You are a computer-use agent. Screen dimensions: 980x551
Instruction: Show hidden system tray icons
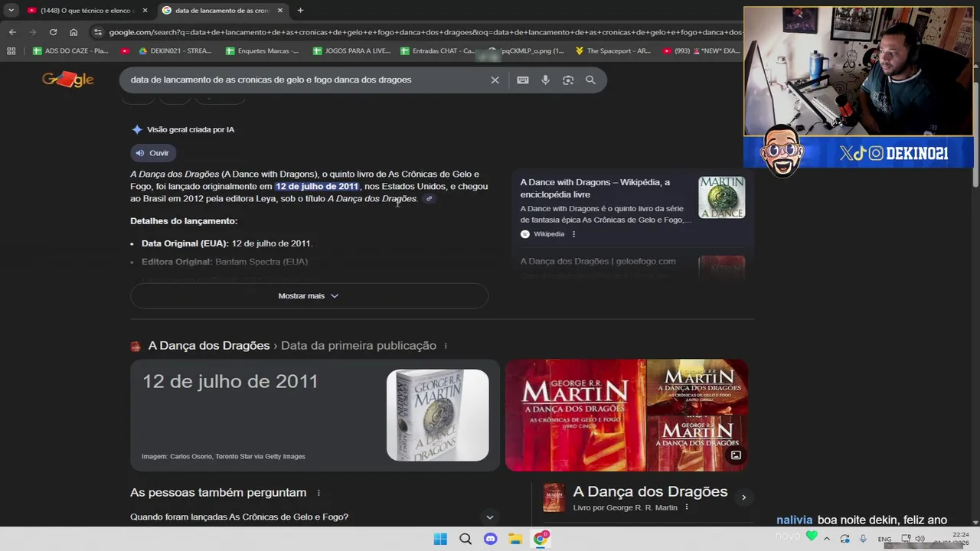(826, 539)
